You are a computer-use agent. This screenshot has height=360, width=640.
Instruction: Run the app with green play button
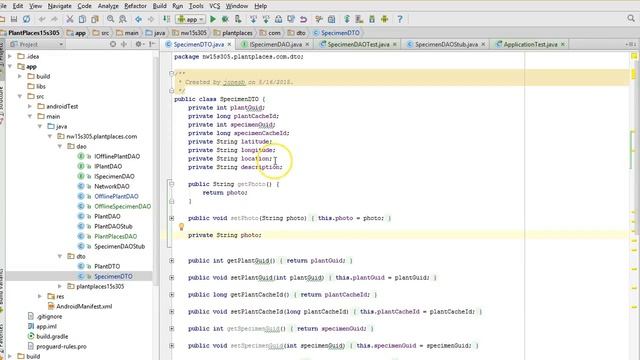213,19
